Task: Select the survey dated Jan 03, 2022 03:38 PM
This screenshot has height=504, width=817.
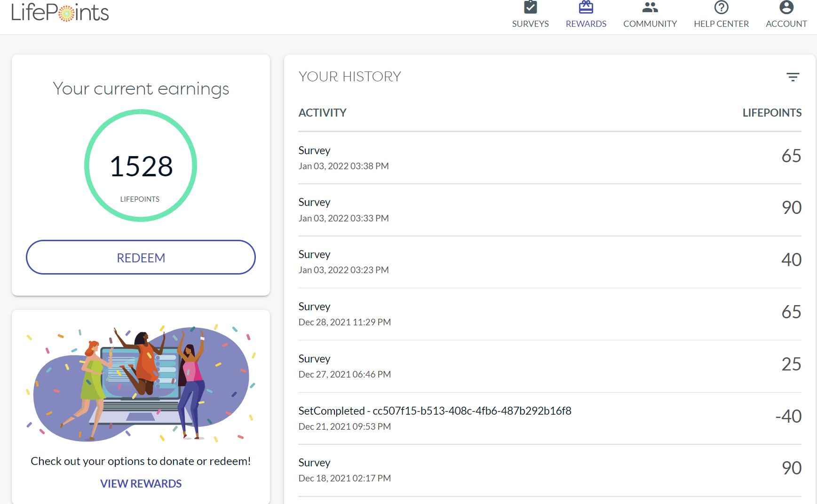Action: click(x=550, y=158)
